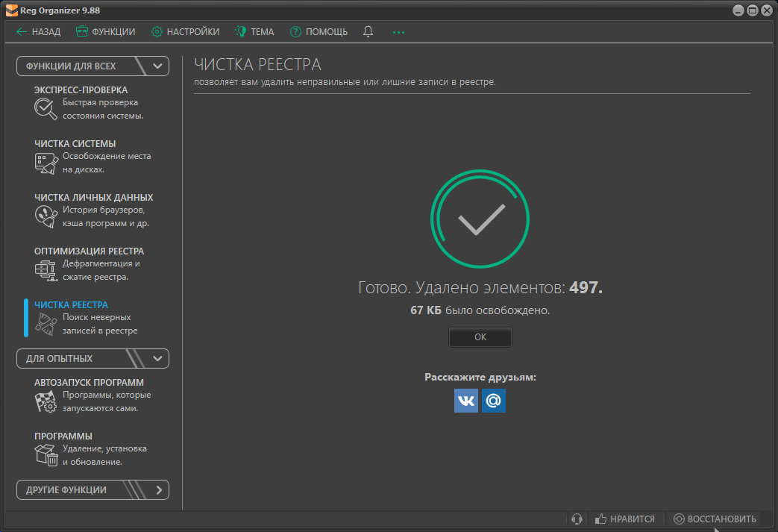Open the Тема menu

pyautogui.click(x=254, y=31)
